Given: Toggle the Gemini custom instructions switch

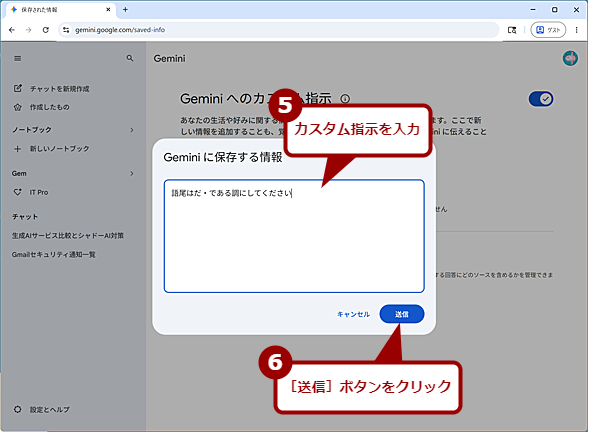Looking at the screenshot, I should pos(541,99).
